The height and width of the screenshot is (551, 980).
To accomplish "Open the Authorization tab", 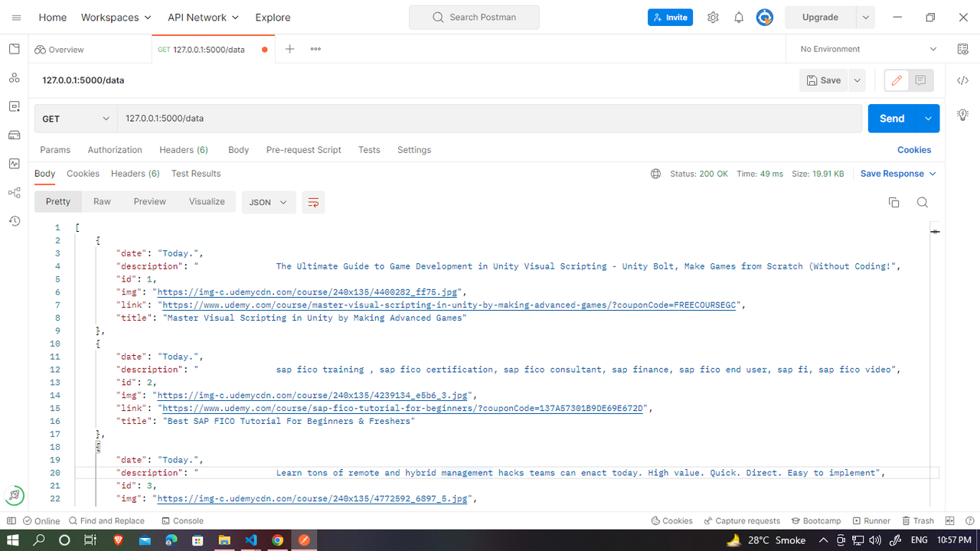I will coord(115,150).
